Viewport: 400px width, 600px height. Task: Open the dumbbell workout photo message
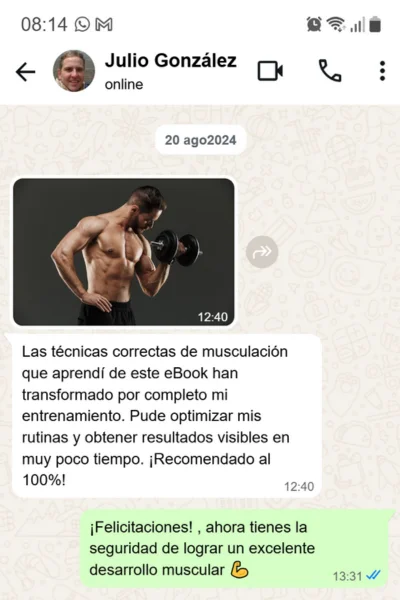click(x=124, y=252)
